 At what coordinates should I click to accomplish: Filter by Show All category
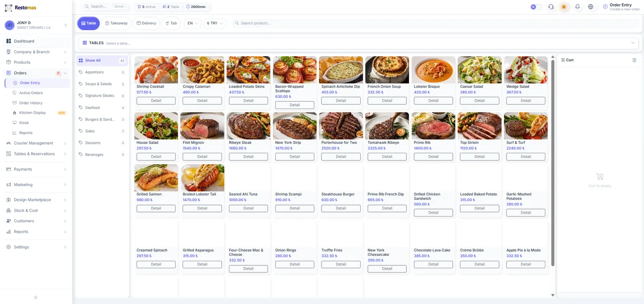[102, 60]
